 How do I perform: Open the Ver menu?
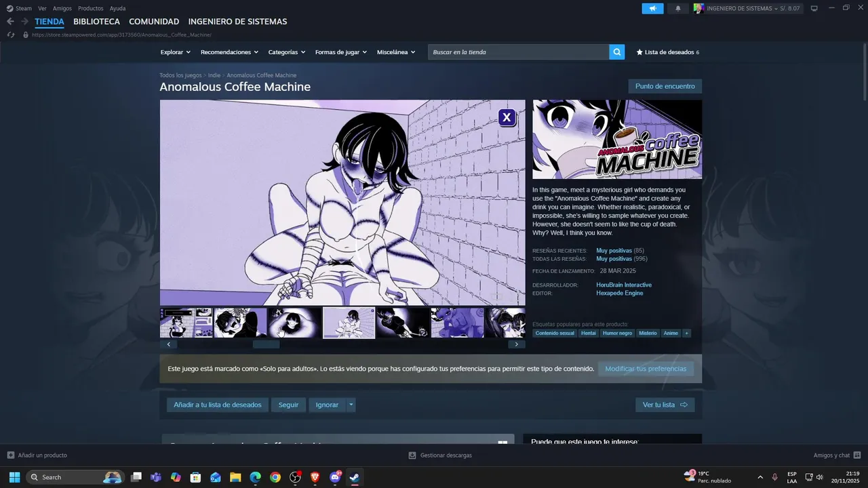point(42,8)
